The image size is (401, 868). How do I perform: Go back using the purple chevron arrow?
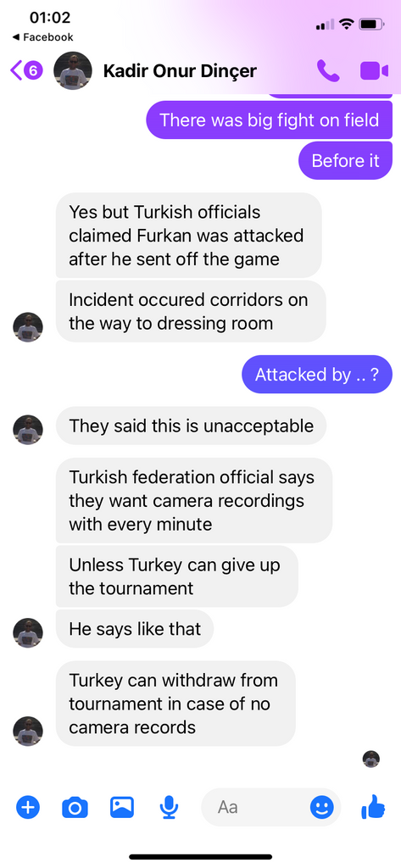(x=17, y=70)
